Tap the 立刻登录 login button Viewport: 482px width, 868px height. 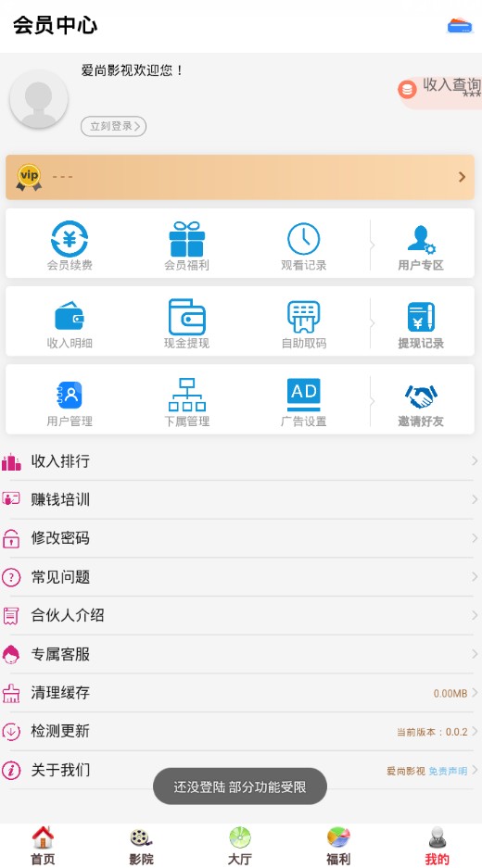pyautogui.click(x=114, y=126)
